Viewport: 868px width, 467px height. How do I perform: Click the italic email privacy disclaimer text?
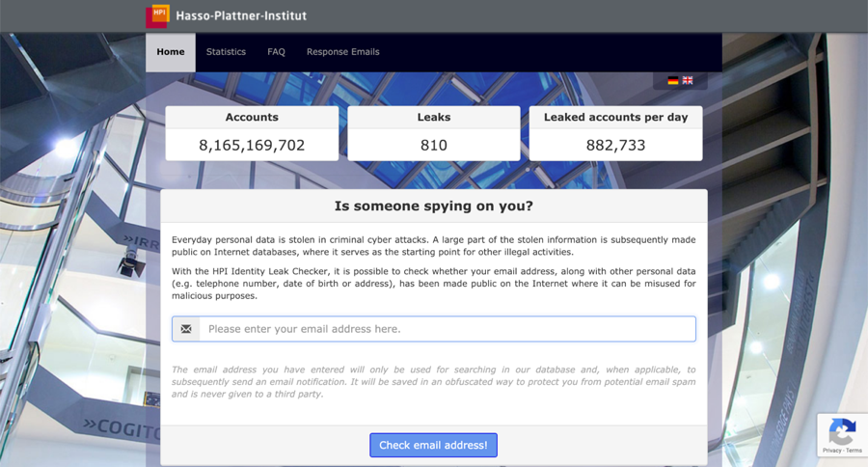click(x=433, y=382)
